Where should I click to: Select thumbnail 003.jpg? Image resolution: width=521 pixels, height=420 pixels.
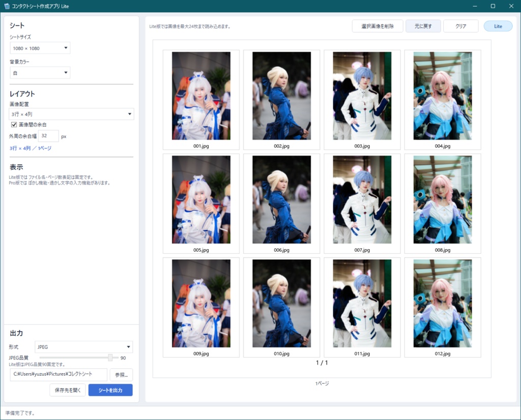tap(362, 100)
